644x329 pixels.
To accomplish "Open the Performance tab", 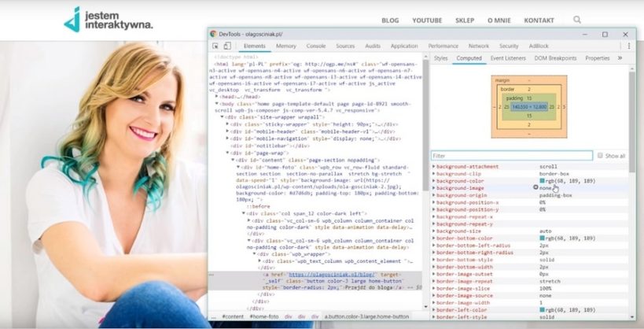I will (x=443, y=46).
